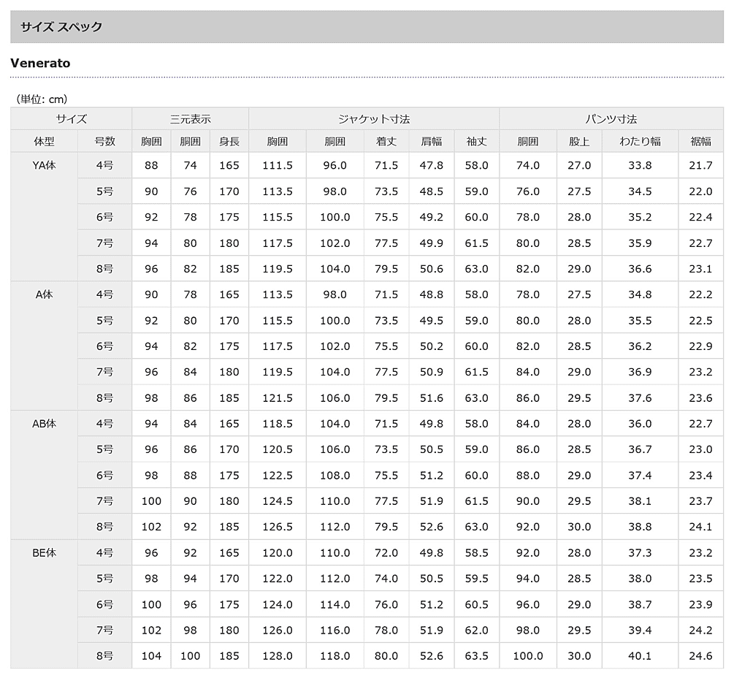The height and width of the screenshot is (700, 734).
Task: Click the パンツ寸法 group header
Action: coord(611,119)
